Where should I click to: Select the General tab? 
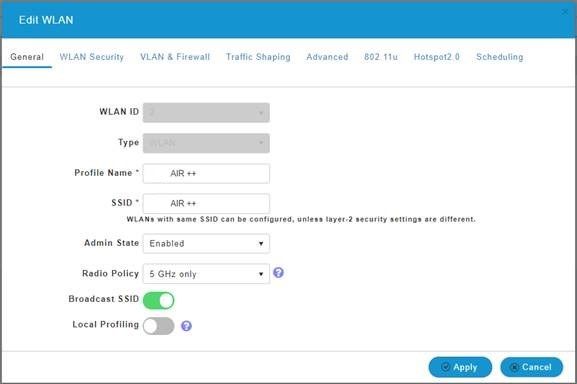tap(27, 57)
